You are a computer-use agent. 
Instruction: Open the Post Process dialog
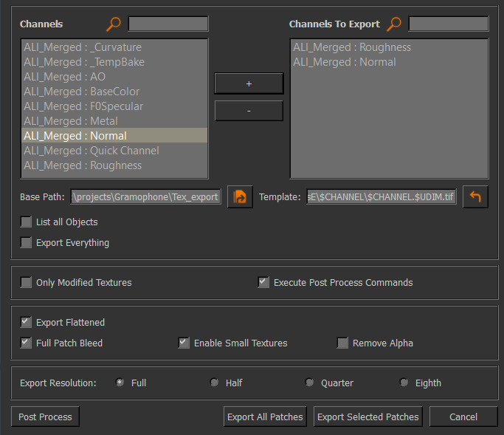coord(45,417)
